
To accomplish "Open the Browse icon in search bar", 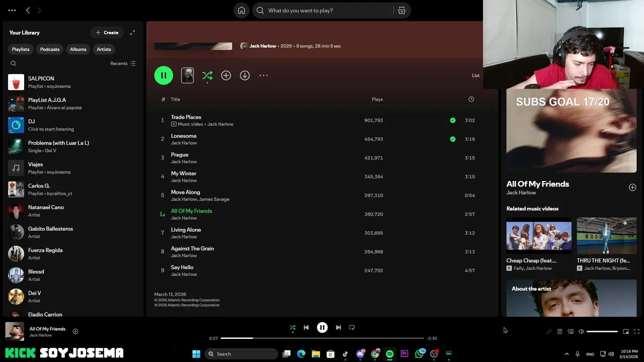I will coord(401,11).
